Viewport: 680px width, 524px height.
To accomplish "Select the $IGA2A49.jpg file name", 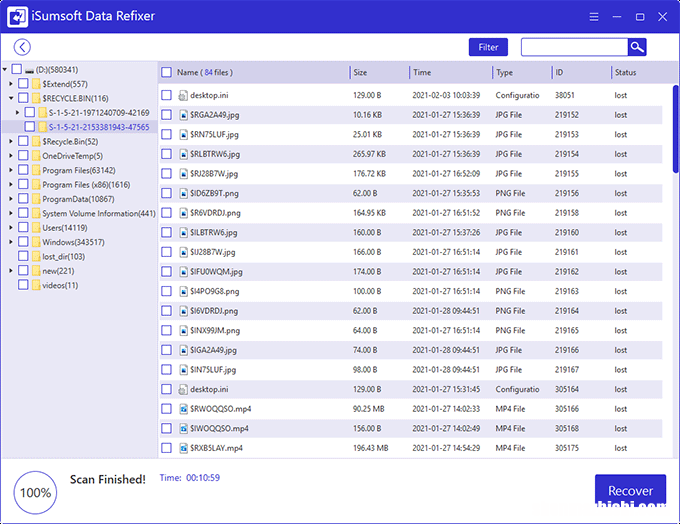I will tap(213, 350).
